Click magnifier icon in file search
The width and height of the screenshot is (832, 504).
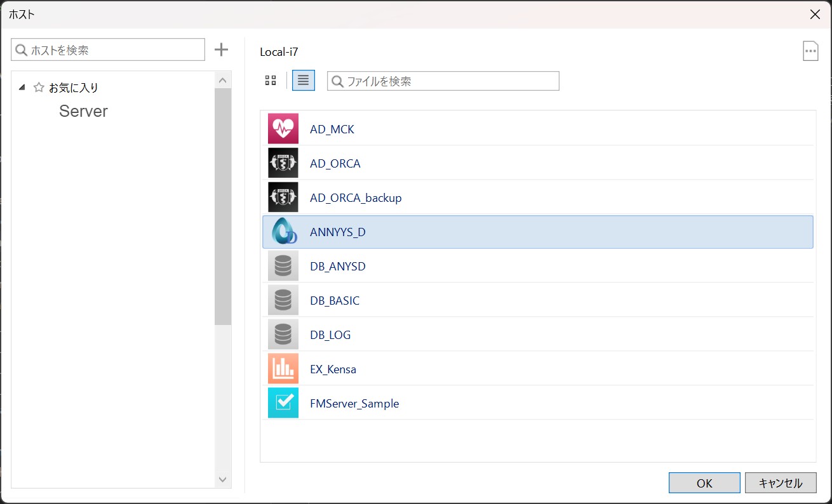337,81
